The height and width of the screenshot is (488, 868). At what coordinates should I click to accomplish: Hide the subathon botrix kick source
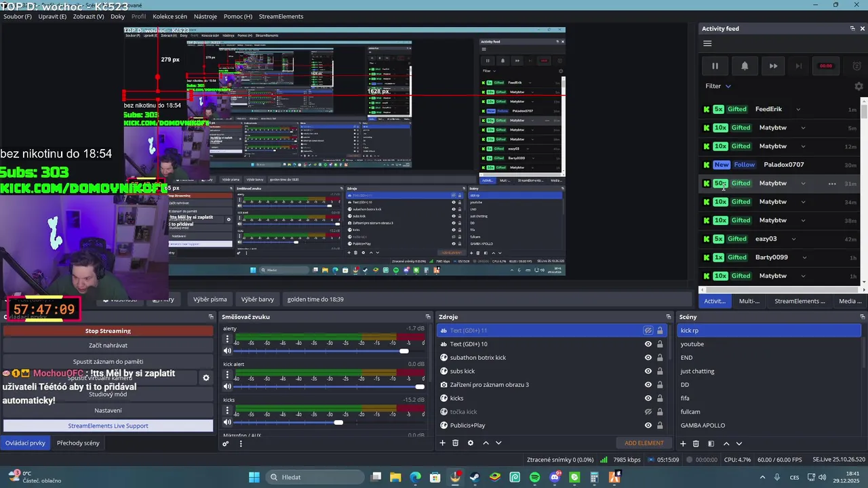point(648,358)
